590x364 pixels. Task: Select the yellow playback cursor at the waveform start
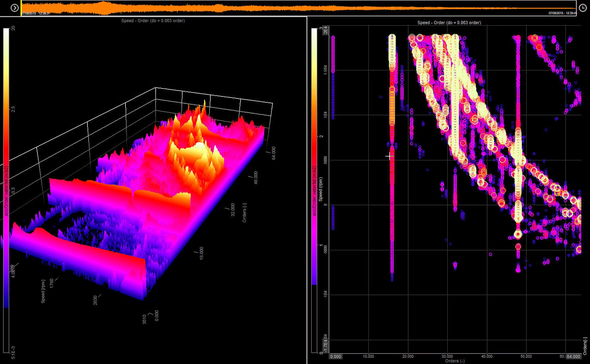coord(21,8)
